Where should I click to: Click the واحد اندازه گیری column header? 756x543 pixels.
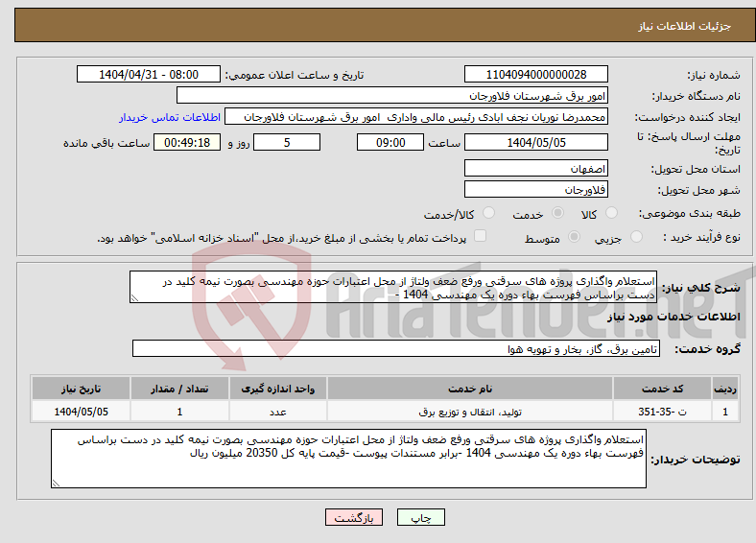click(278, 389)
